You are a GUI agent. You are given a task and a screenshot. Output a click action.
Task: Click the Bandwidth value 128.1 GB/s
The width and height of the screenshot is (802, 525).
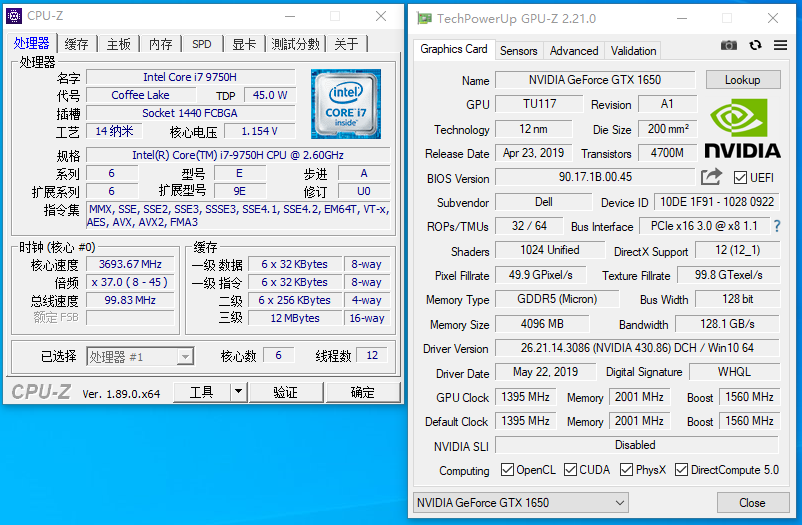coord(727,324)
